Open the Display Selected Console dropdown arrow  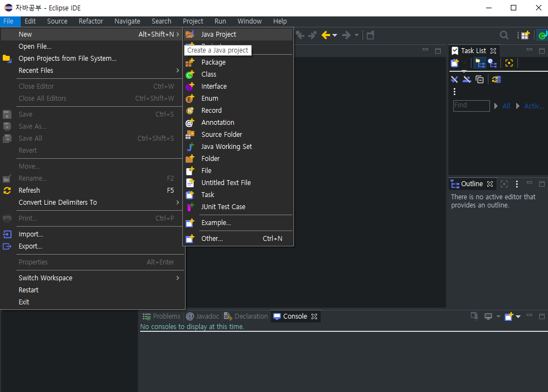coord(498,316)
